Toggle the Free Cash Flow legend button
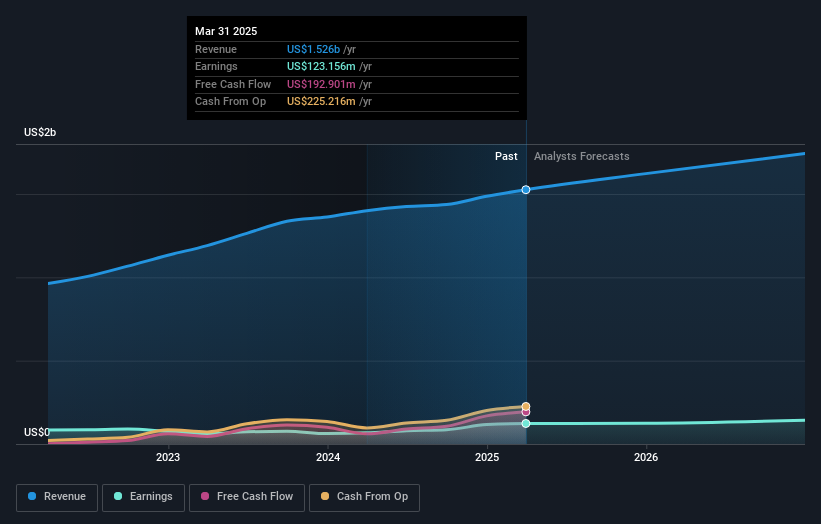 [x=247, y=497]
